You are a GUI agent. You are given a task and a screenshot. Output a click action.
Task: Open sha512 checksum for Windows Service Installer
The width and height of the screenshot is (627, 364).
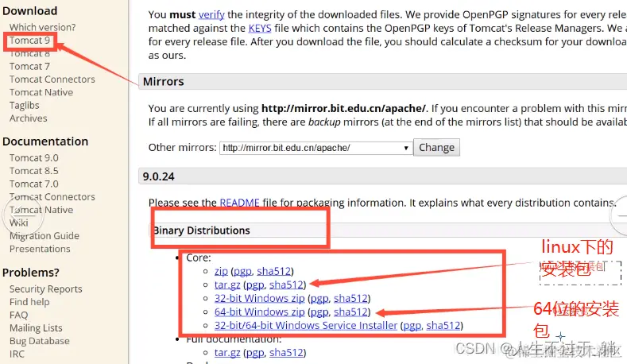pyautogui.click(x=443, y=326)
